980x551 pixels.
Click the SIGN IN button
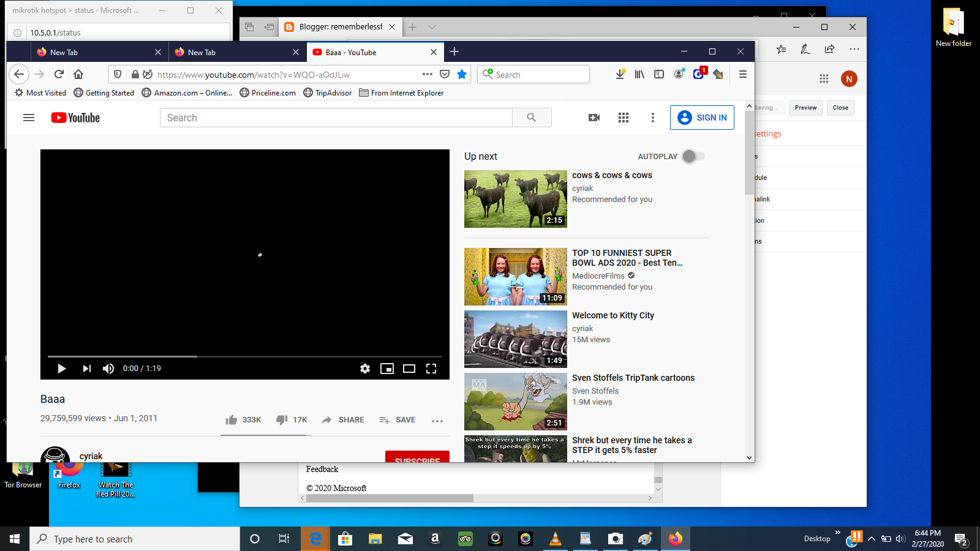click(x=702, y=118)
